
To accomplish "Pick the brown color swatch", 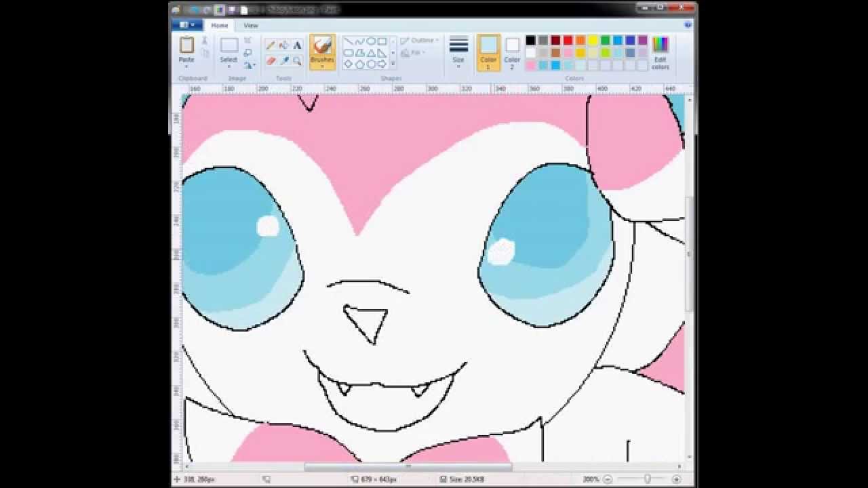I will coord(556,53).
